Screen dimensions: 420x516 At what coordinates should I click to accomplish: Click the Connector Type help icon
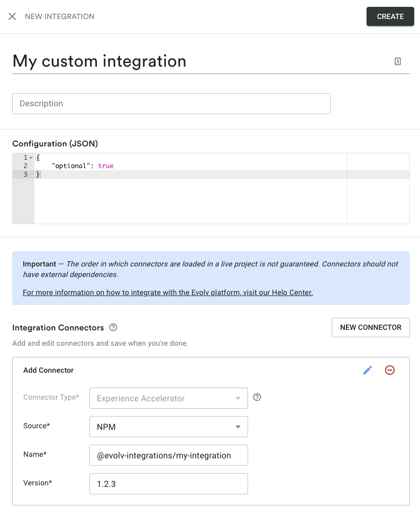257,397
